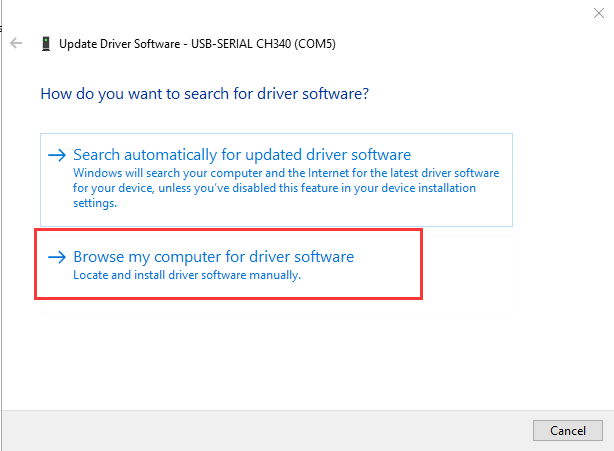Click empty footer area left of Cancel
This screenshot has height=451, width=614.
[300, 430]
